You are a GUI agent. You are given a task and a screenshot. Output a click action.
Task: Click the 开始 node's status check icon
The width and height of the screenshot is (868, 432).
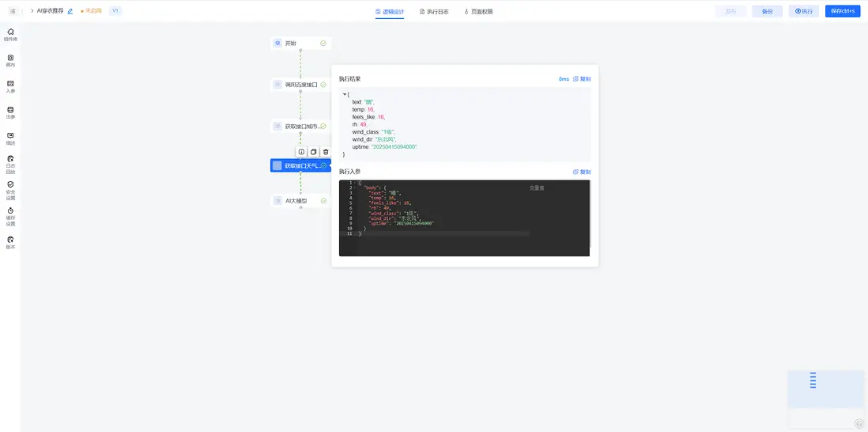(x=323, y=44)
